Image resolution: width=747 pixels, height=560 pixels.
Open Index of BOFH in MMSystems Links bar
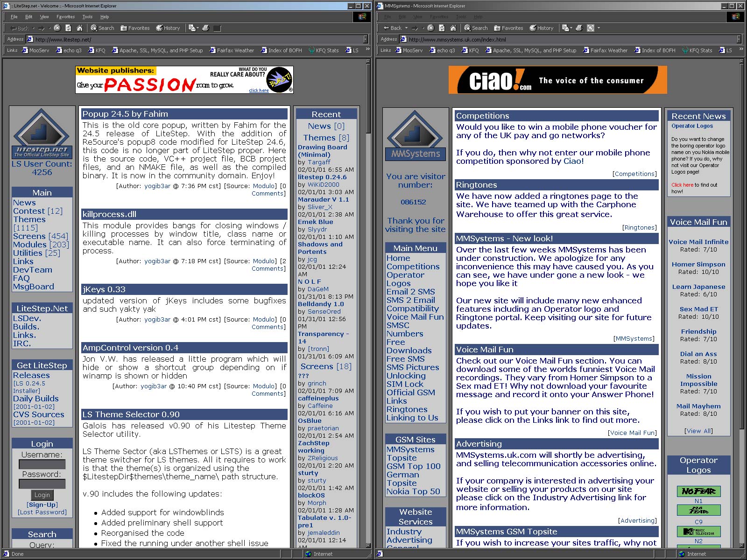point(655,50)
